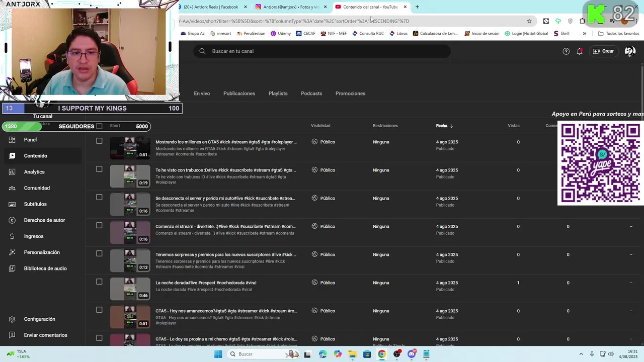Select checkbox for 'Comenzo el stream' video
Viewport: 644px width, 362px height.
[x=99, y=226]
